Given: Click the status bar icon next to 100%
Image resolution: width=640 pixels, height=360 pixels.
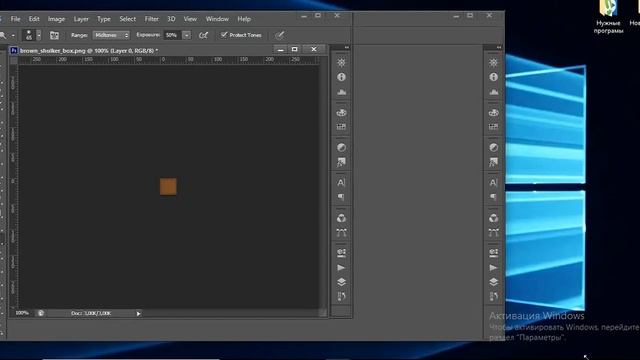Looking at the screenshot, I should [41, 313].
